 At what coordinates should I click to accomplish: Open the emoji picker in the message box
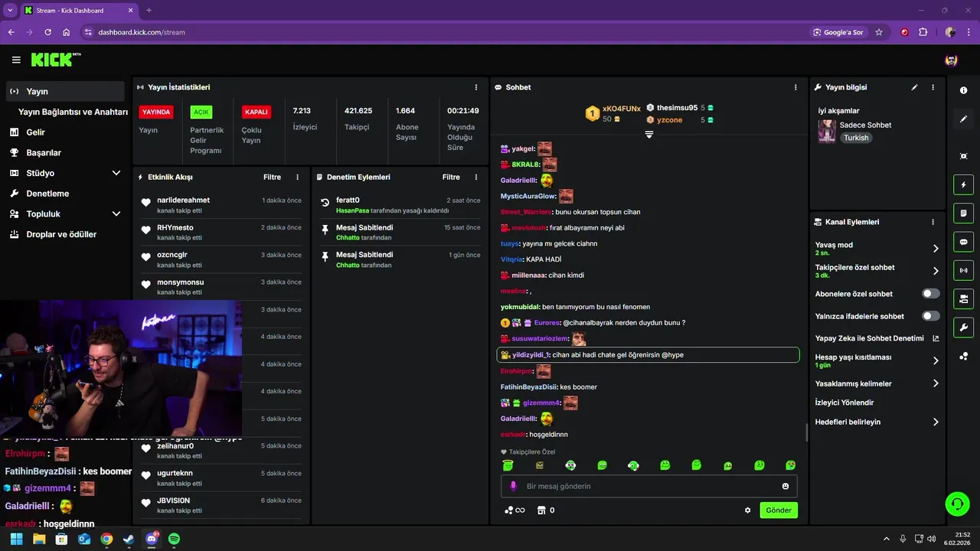[x=786, y=486]
